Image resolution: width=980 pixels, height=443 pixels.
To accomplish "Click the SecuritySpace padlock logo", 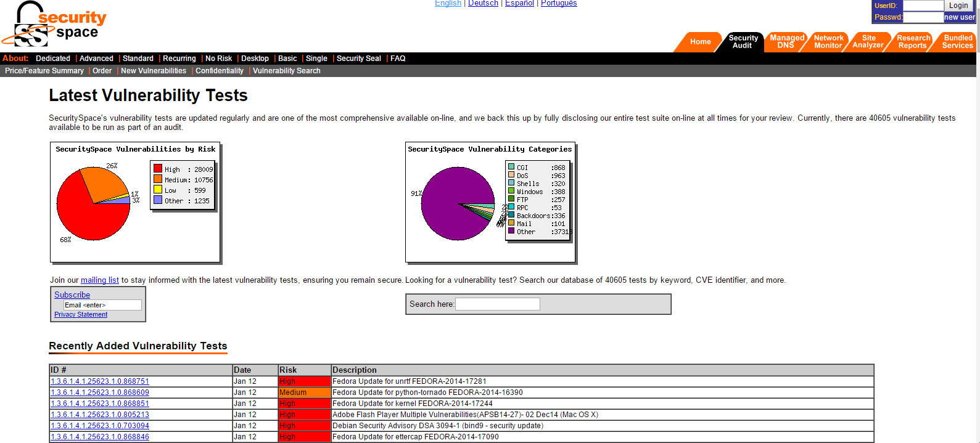I will [x=54, y=26].
